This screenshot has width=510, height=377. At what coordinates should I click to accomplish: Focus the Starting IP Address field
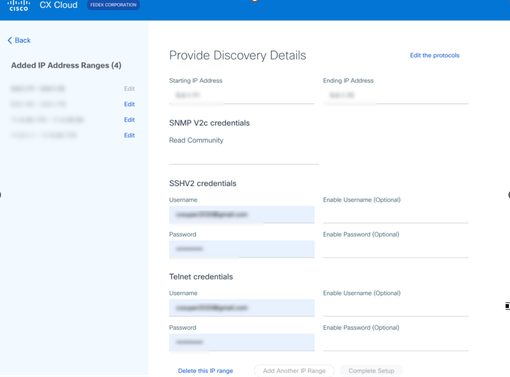(242, 96)
